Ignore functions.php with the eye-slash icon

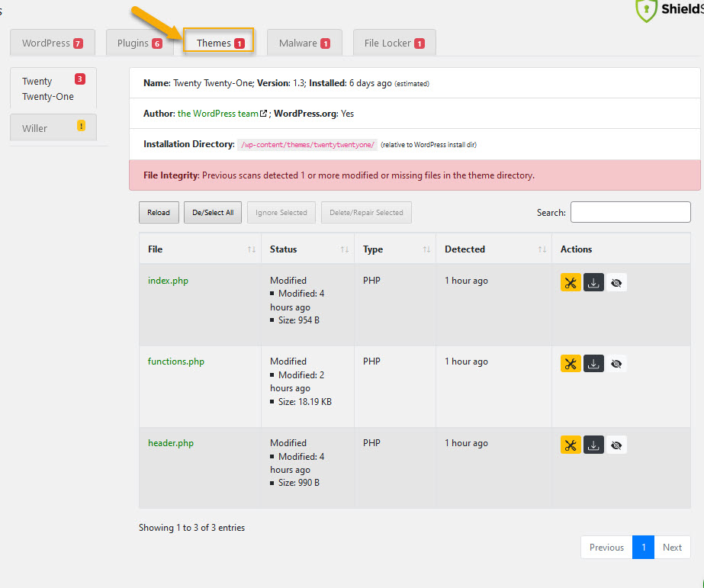coord(616,364)
